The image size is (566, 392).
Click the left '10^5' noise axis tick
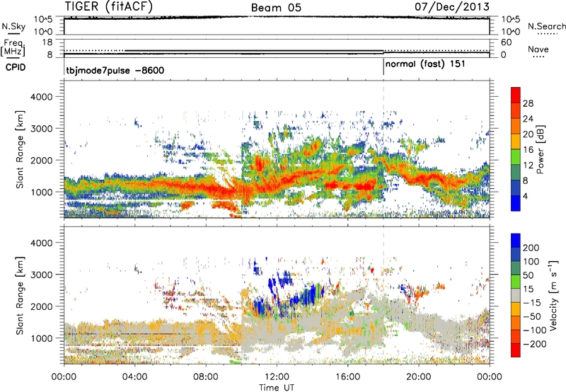tap(43, 19)
